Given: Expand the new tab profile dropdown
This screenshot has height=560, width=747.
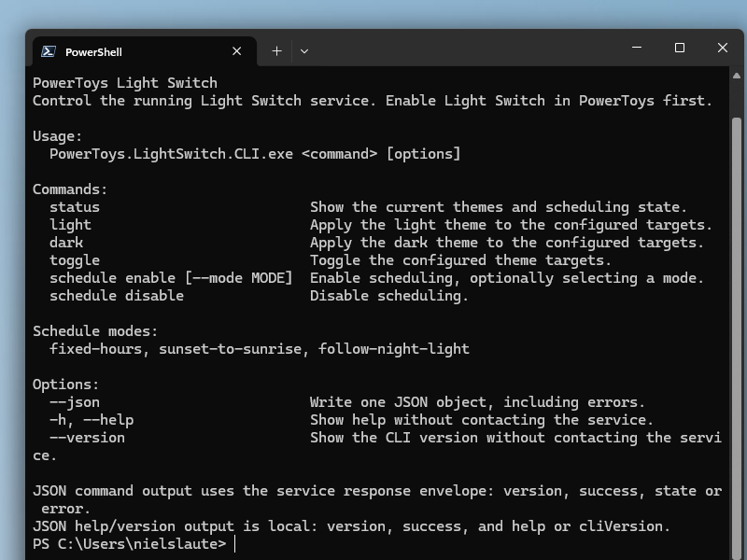Looking at the screenshot, I should [x=304, y=51].
